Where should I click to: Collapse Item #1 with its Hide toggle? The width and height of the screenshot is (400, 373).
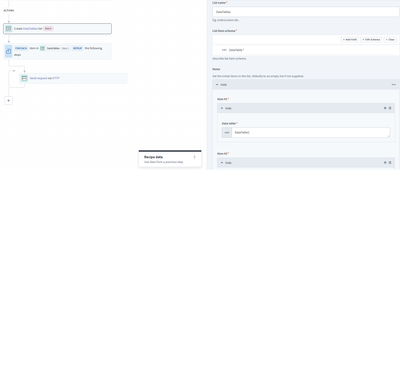pyautogui.click(x=226, y=108)
